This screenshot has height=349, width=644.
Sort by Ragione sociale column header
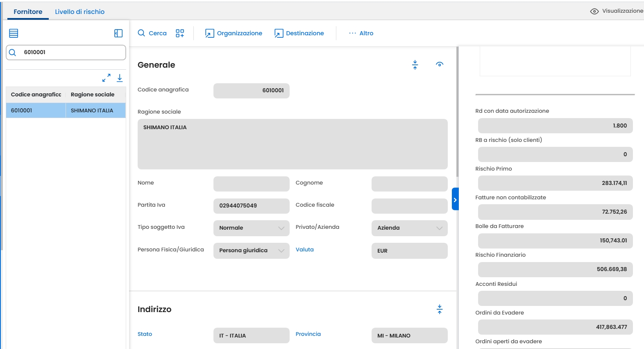tap(95, 94)
